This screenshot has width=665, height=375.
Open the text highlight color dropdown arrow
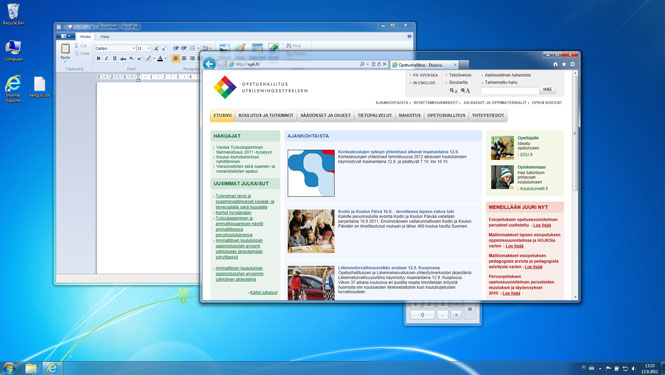pyautogui.click(x=154, y=59)
